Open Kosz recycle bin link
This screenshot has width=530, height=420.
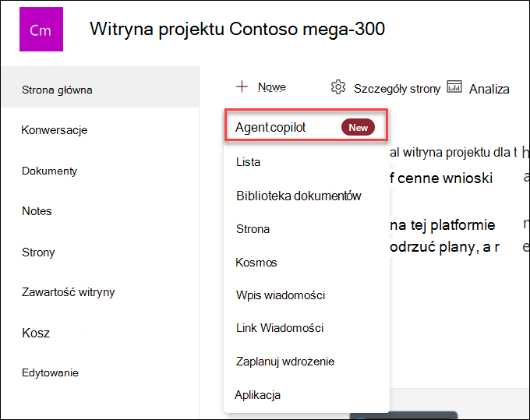click(36, 333)
